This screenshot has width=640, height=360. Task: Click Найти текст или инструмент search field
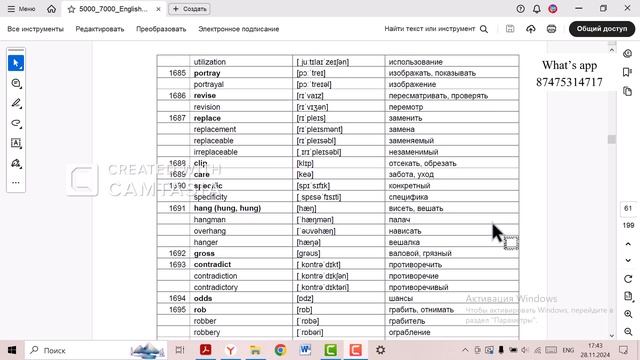pyautogui.click(x=430, y=29)
